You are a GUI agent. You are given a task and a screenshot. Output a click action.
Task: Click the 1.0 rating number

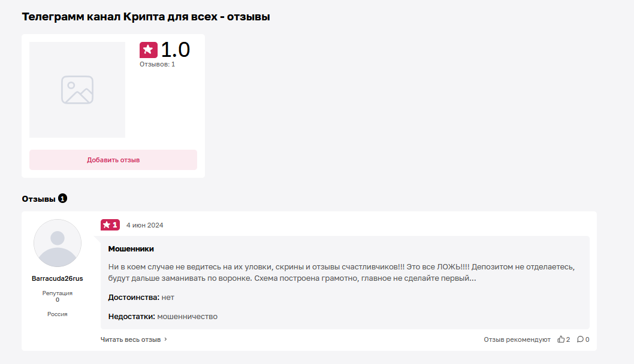(176, 50)
